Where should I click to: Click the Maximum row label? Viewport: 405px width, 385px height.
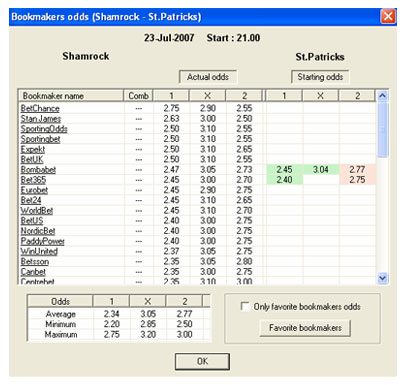click(x=61, y=335)
